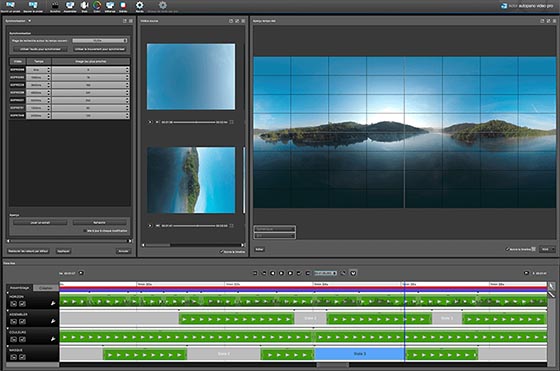Play the second source video
This screenshot has width=560, height=371.
(x=150, y=226)
